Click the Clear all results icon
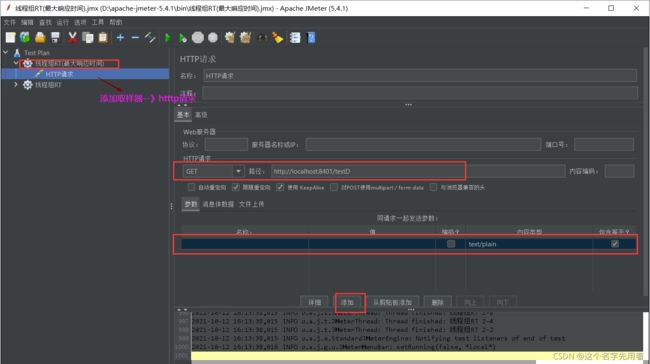Screen dimensions: 650x364 tap(245, 38)
